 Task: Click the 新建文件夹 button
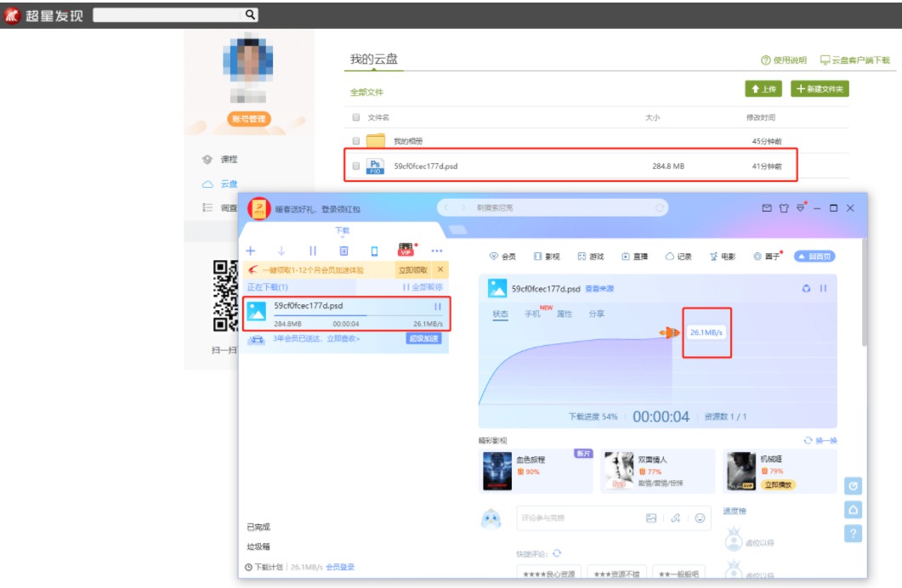click(820, 89)
